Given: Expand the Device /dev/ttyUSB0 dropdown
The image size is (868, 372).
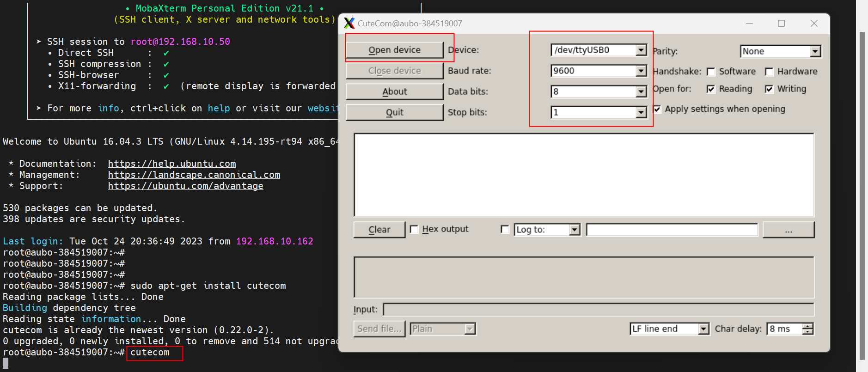Looking at the screenshot, I should (x=641, y=50).
